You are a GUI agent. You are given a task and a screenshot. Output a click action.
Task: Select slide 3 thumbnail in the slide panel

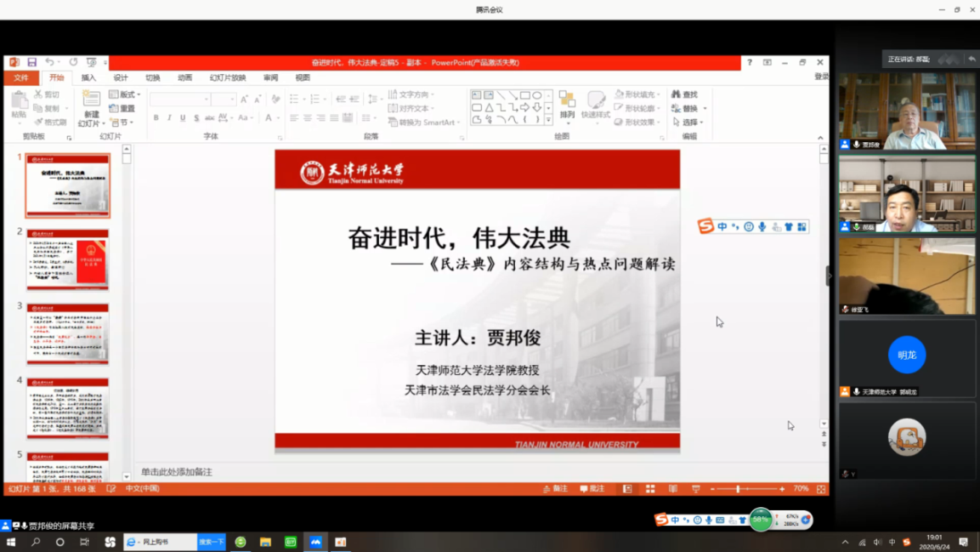pyautogui.click(x=68, y=333)
